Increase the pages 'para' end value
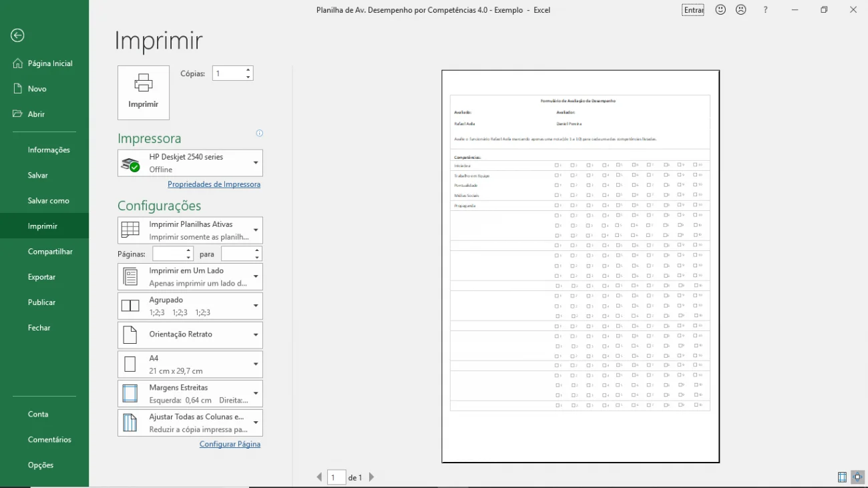868x488 pixels. pos(258,250)
